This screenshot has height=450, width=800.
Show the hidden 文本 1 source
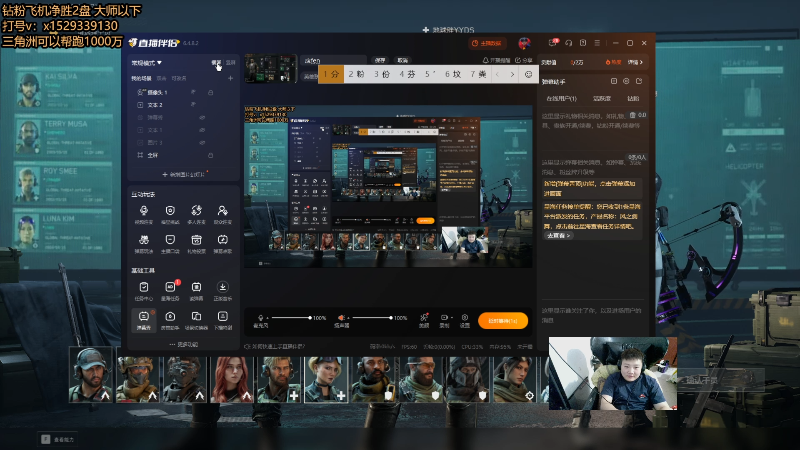point(202,130)
